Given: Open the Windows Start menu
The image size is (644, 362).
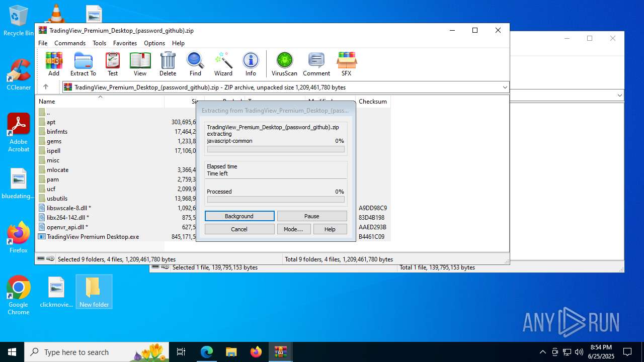Looking at the screenshot, I should [12, 352].
